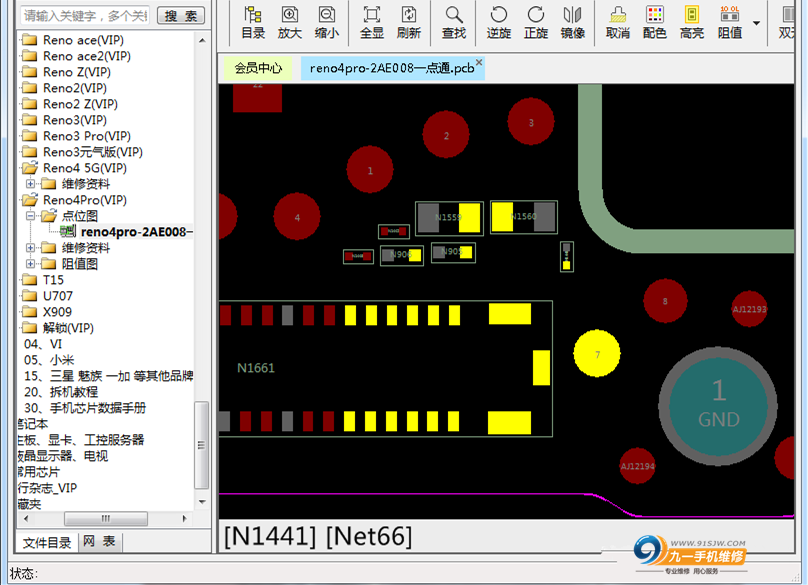This screenshot has height=585, width=808.
Task: Click the 放大 zoom in icon
Action: [x=290, y=23]
